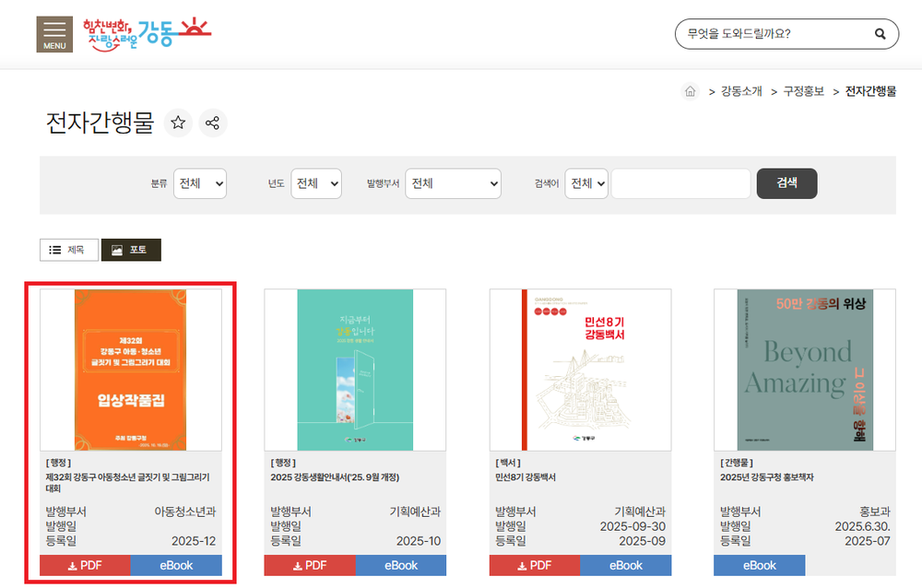Add page to favorites with star icon
Screen dimensions: 922x588
(x=178, y=123)
